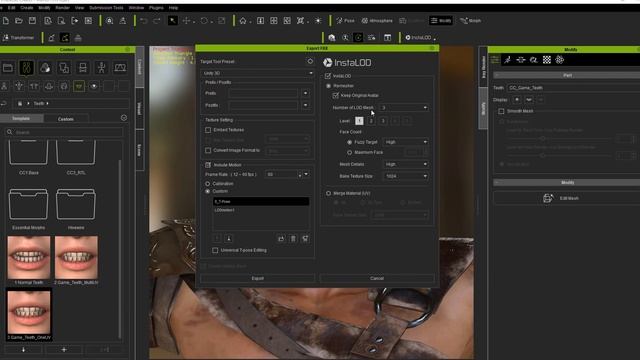640x360 pixels.
Task: Switch to the Custom content tab
Action: click(65, 119)
